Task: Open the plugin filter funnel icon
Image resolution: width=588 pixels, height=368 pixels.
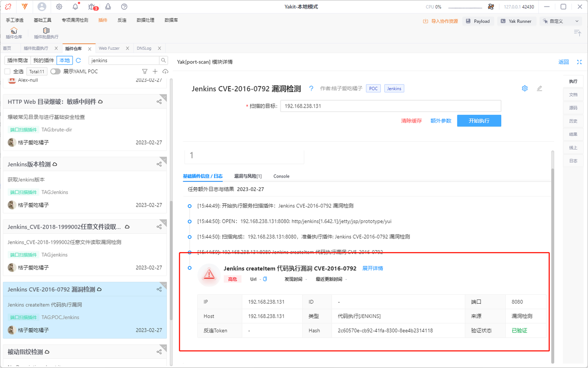Action: click(145, 71)
